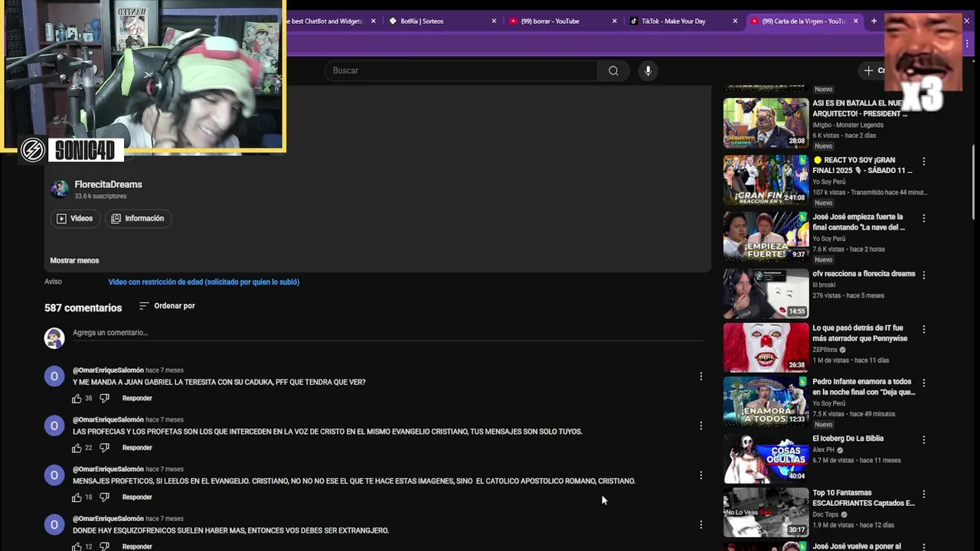Start voice search with microphone icon
This screenshot has width=980, height=551.
pos(648,70)
